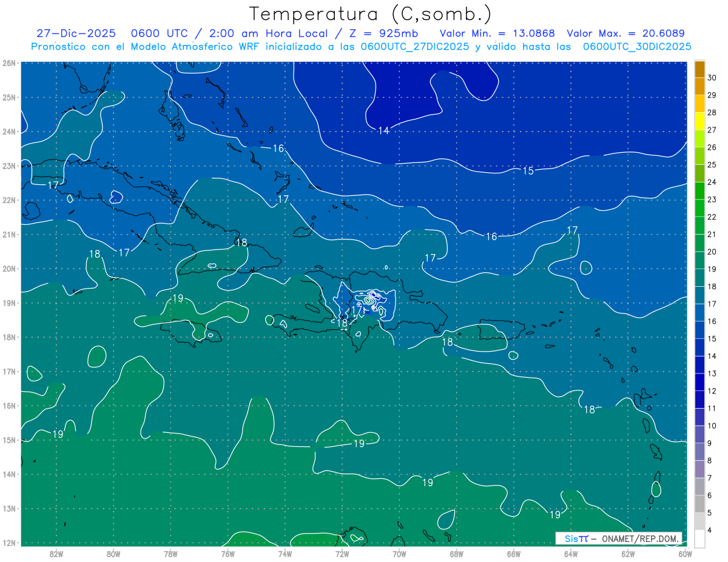Click color scale value "10"
The height and width of the screenshot is (562, 728).
[712, 426]
